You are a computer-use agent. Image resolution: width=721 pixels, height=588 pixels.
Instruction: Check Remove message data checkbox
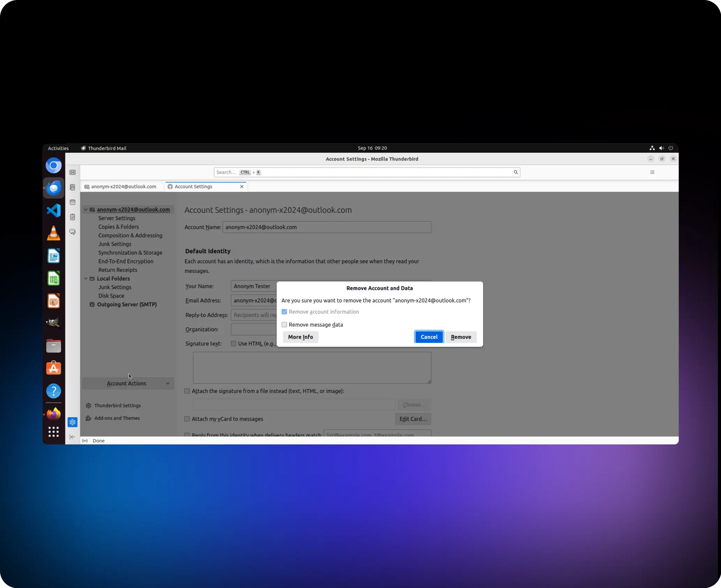[284, 324]
